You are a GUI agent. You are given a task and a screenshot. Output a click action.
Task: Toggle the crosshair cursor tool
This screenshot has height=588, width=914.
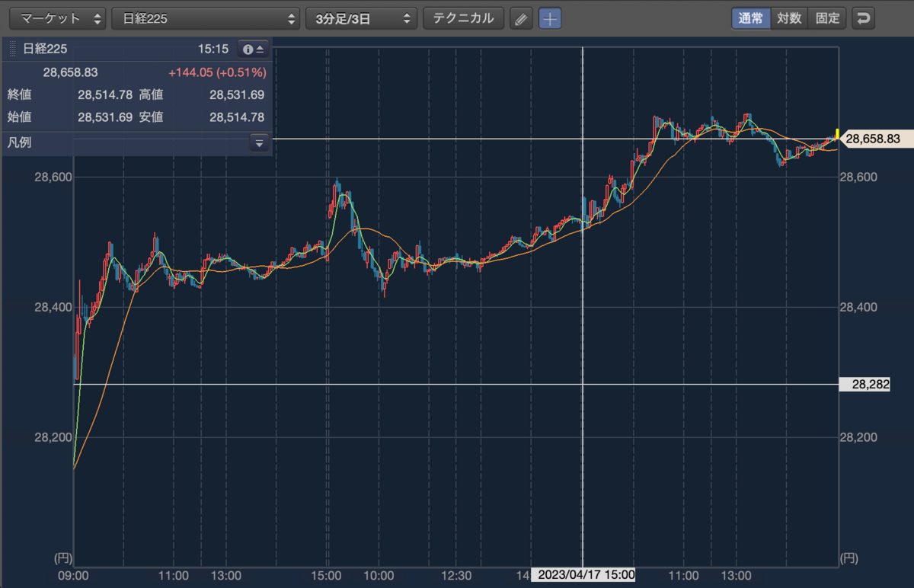point(550,18)
